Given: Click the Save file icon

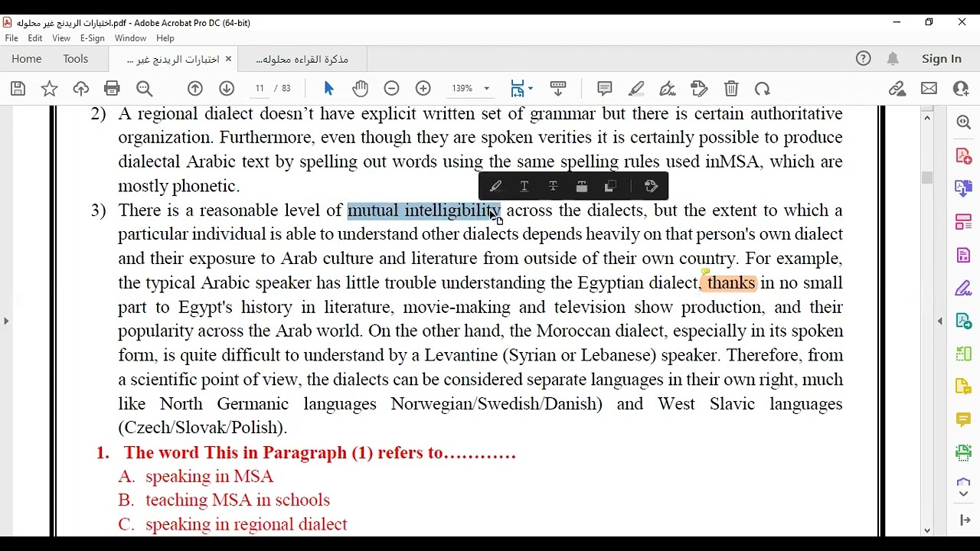Looking at the screenshot, I should coord(18,89).
